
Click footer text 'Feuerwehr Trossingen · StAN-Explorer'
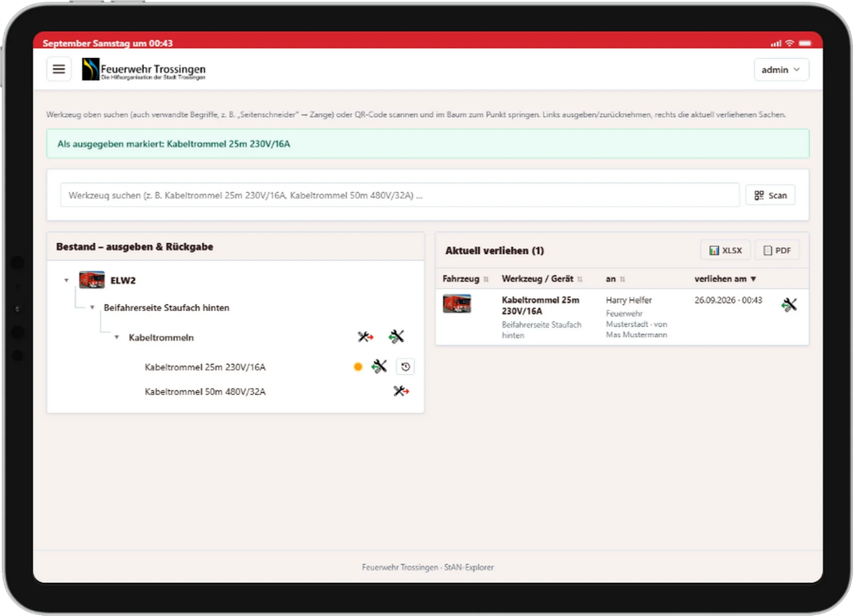click(428, 567)
